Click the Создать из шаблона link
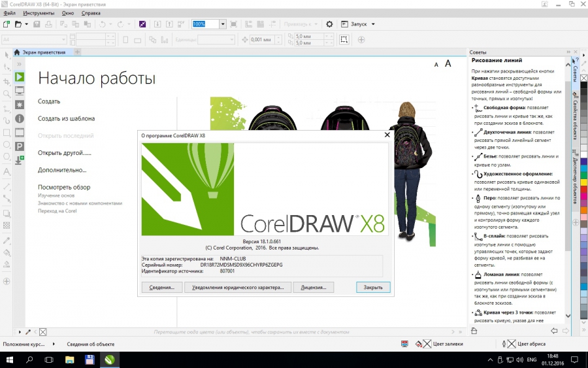 pos(66,118)
